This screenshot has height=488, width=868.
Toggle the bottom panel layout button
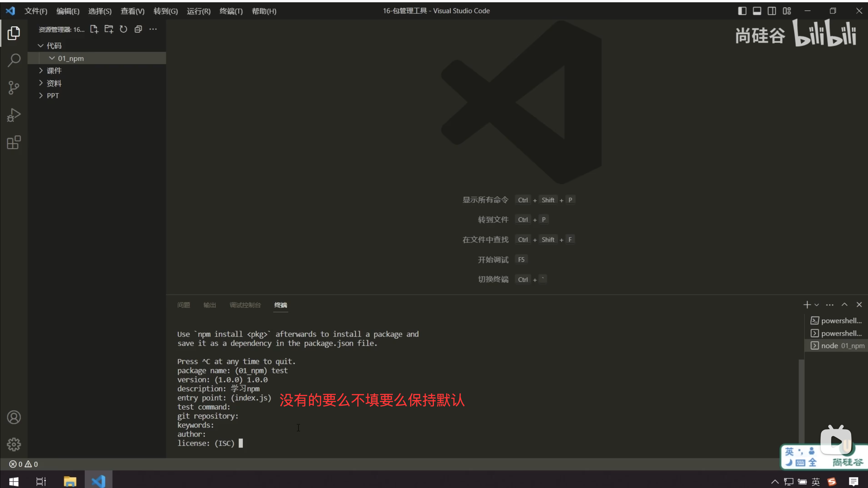(x=757, y=11)
